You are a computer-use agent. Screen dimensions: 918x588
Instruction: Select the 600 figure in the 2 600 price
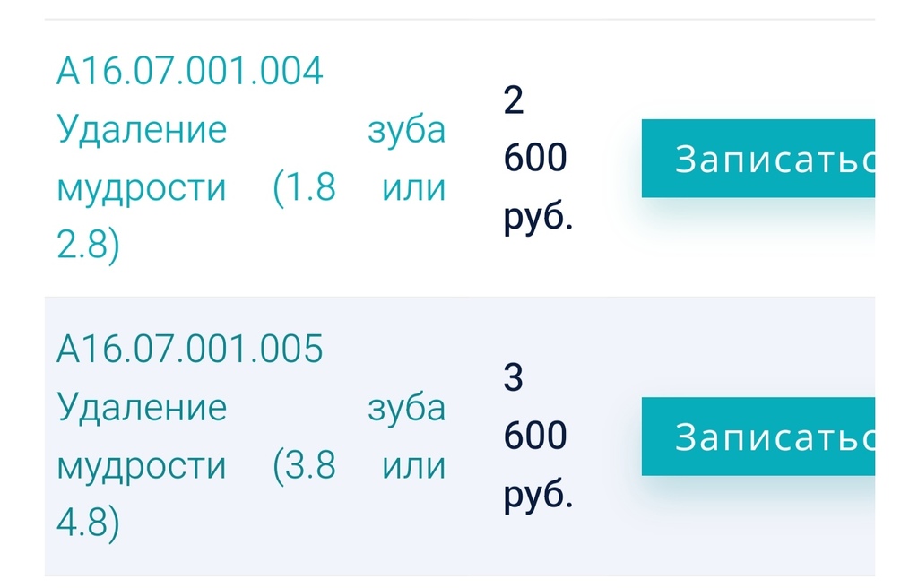click(x=535, y=159)
